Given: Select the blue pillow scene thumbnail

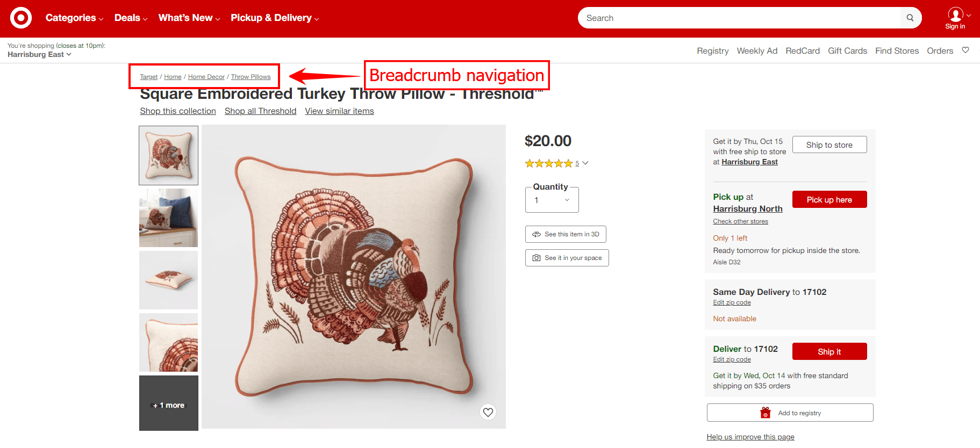Looking at the screenshot, I should pyautogui.click(x=168, y=218).
